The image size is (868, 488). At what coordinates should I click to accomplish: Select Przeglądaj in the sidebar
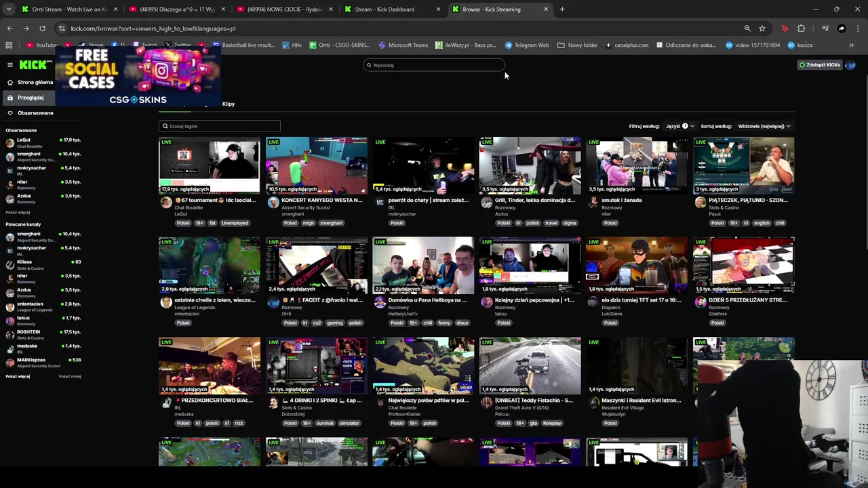click(30, 98)
